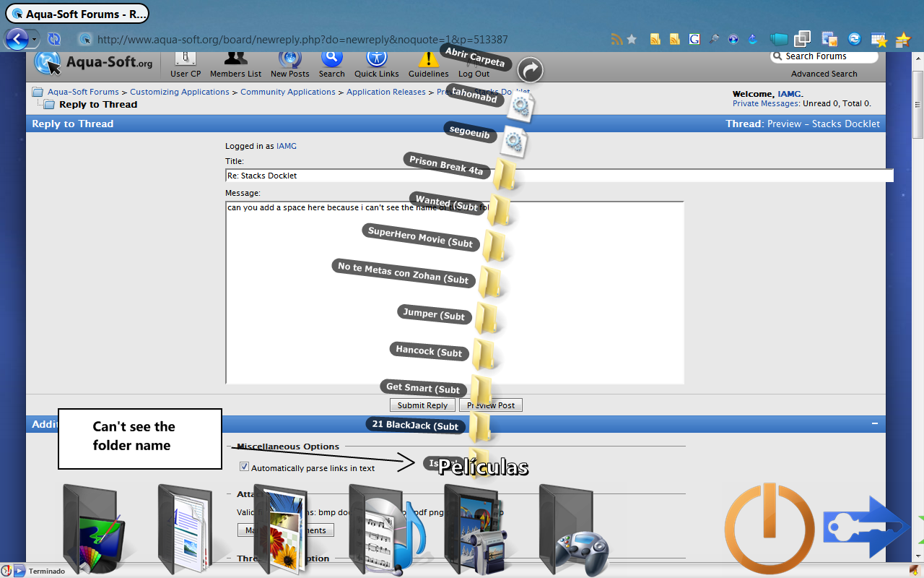924x578 pixels.
Task: Click the Search Forums box
Action: tap(824, 56)
